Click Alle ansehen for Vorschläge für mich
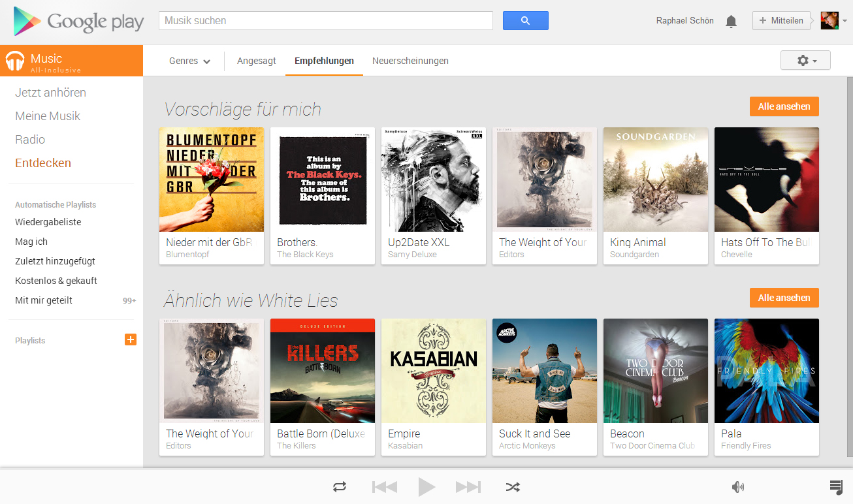Screen dimensions: 853x504 click(784, 106)
